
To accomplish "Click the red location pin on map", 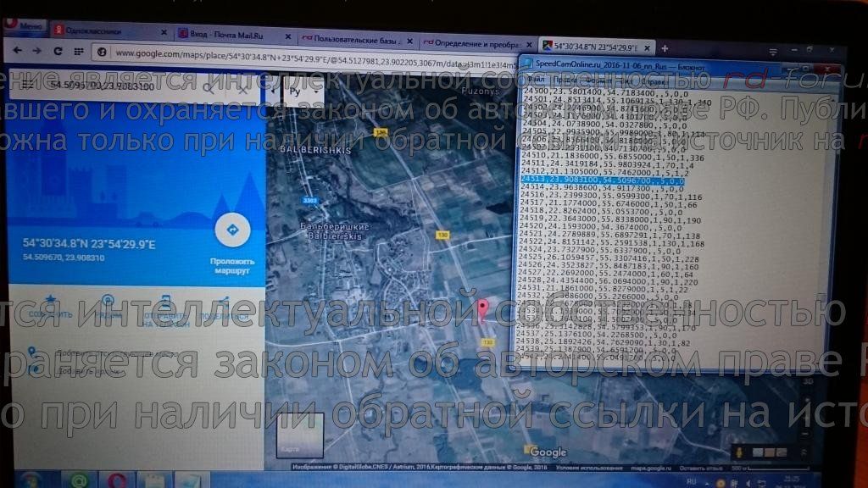I will 483,309.
